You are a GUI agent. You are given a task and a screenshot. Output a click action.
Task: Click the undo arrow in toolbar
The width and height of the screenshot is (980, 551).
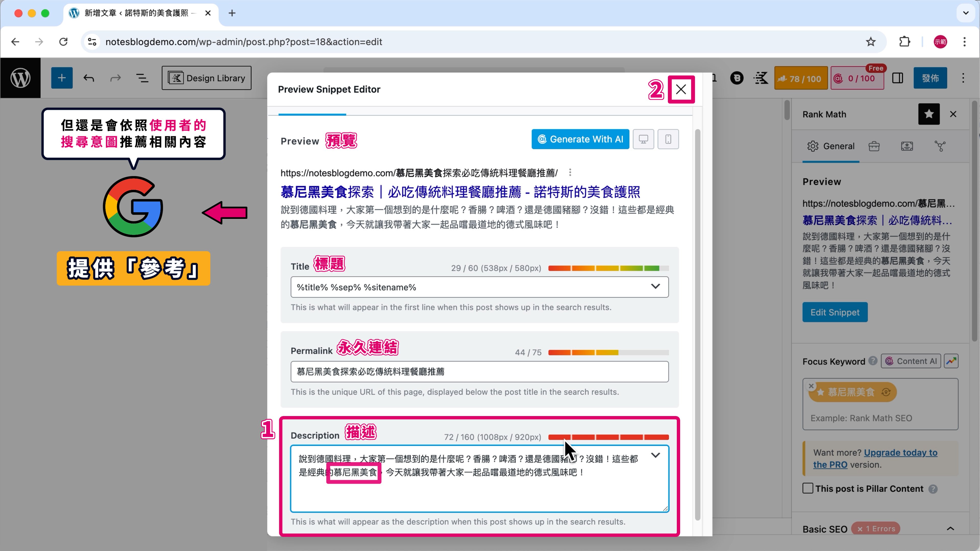(89, 78)
